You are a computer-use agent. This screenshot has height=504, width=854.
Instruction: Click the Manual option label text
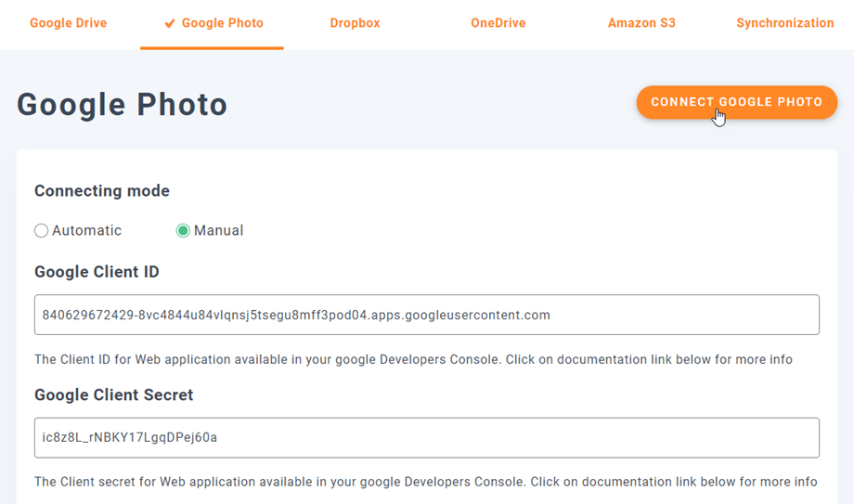pyautogui.click(x=218, y=231)
